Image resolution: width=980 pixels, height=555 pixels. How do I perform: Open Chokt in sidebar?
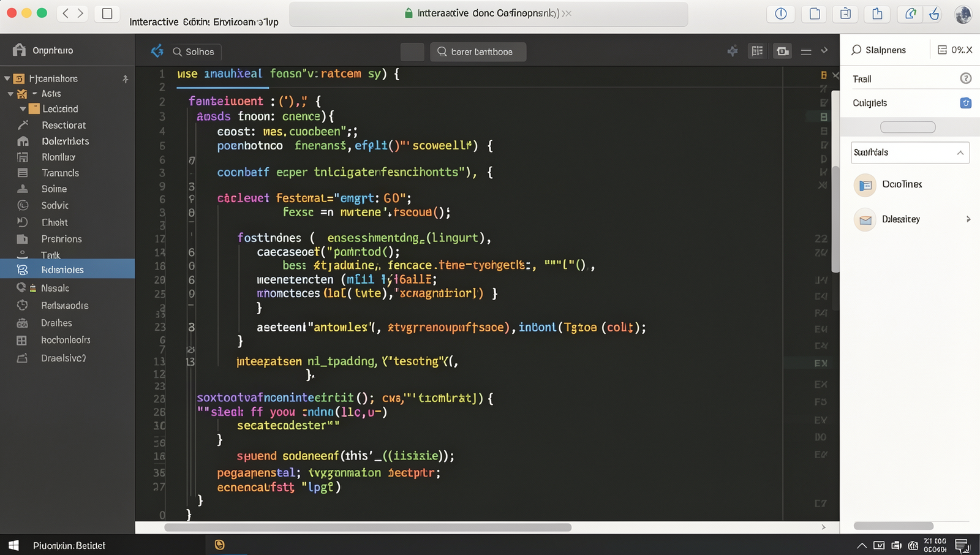55,222
